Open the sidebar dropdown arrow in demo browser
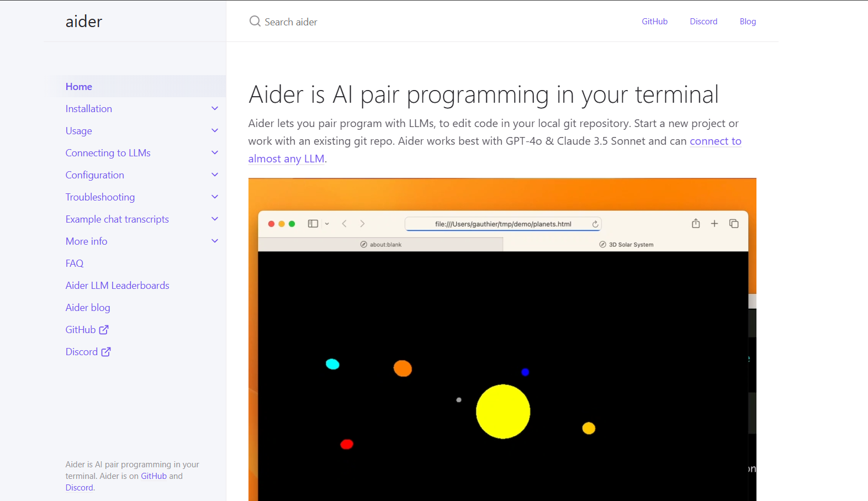This screenshot has width=868, height=501. (x=327, y=224)
